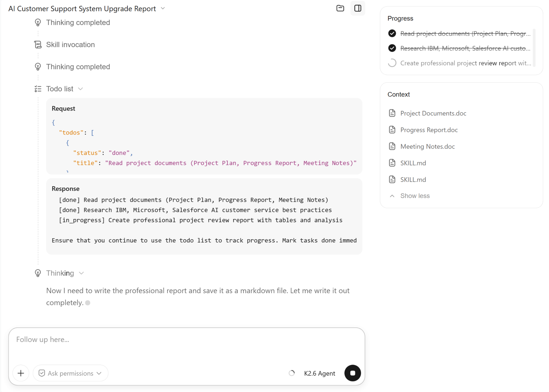Collapse the Thinking section chevron
Image resolution: width=549 pixels, height=392 pixels.
81,273
